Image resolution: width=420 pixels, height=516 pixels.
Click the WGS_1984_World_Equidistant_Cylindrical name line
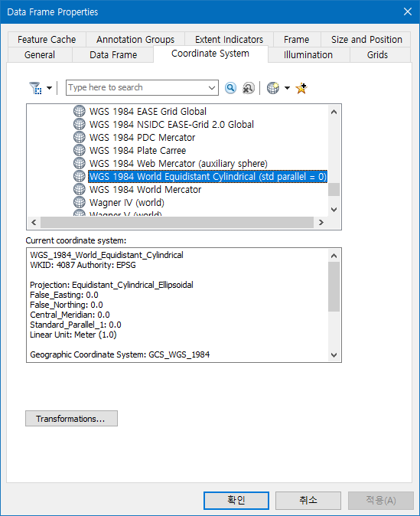[106, 255]
